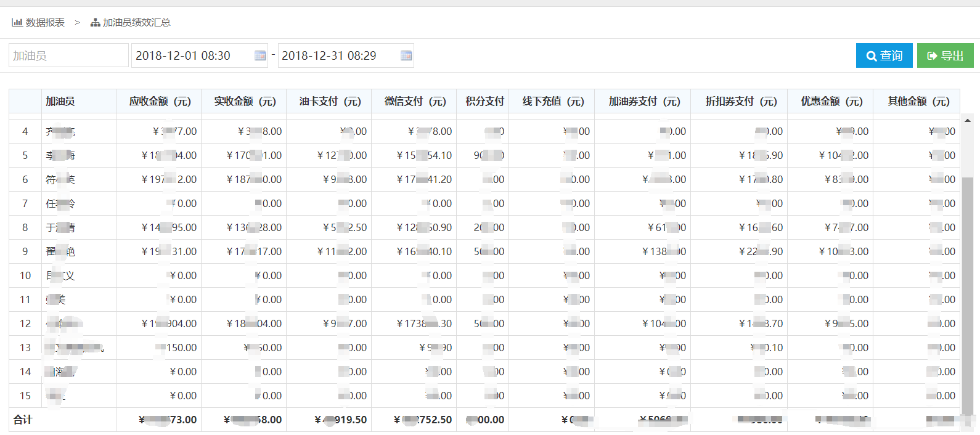Screen dimensions: 980x435
Task: Open the 加油员绩效汇总 breadcrumb link
Action: click(136, 23)
